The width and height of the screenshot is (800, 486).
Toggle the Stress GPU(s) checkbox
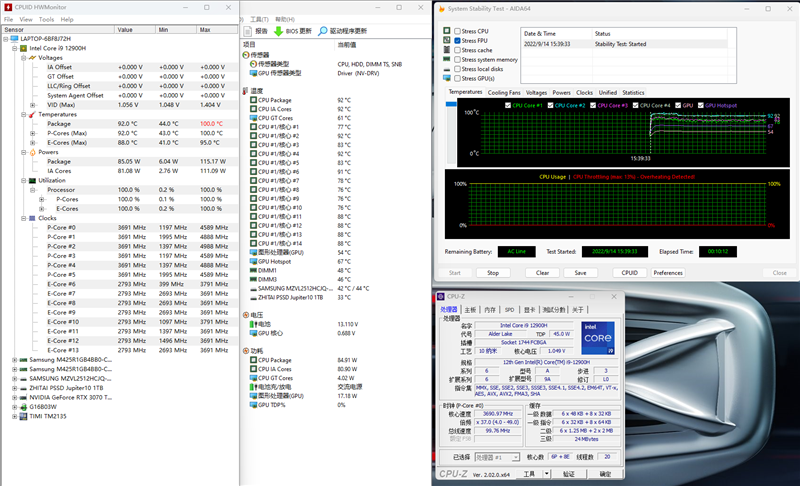[x=458, y=78]
